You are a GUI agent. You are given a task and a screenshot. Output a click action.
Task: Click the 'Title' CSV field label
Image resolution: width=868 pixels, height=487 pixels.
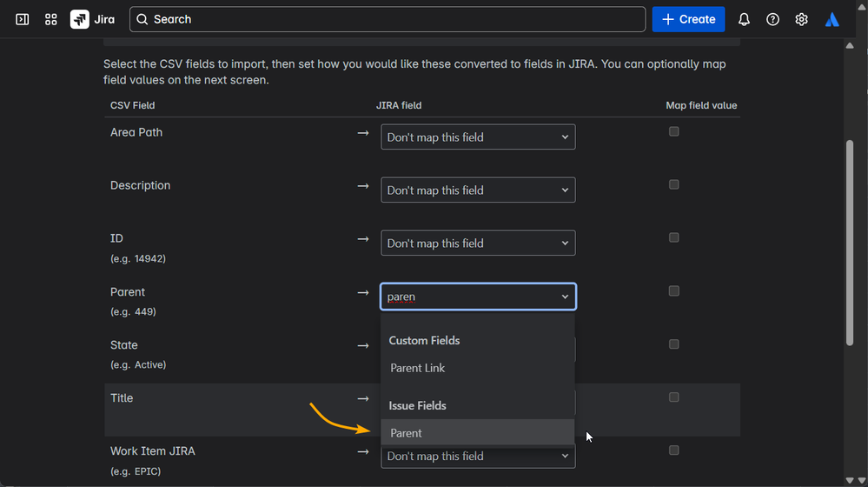click(122, 398)
